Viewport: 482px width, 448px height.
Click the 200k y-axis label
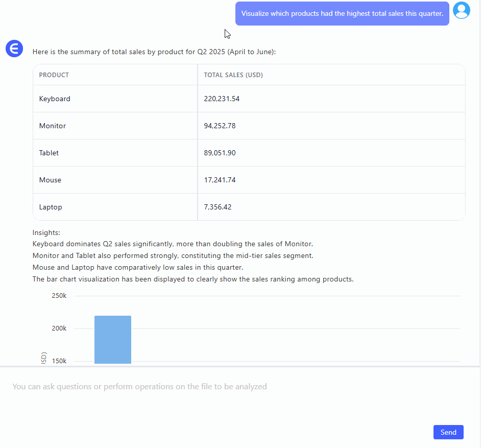[59, 328]
